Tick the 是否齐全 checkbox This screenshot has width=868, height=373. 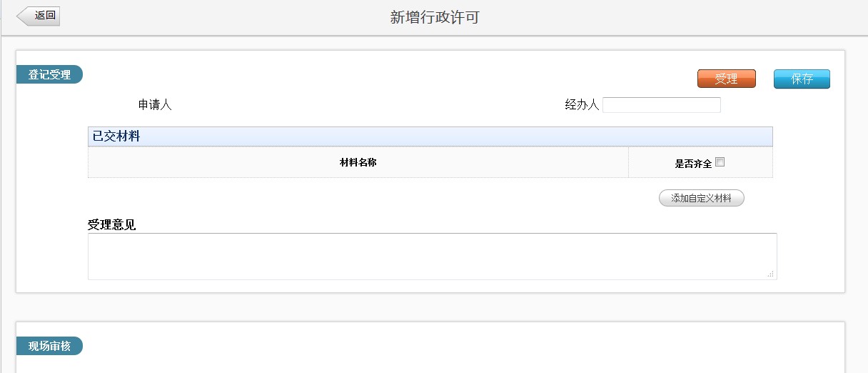pos(720,162)
